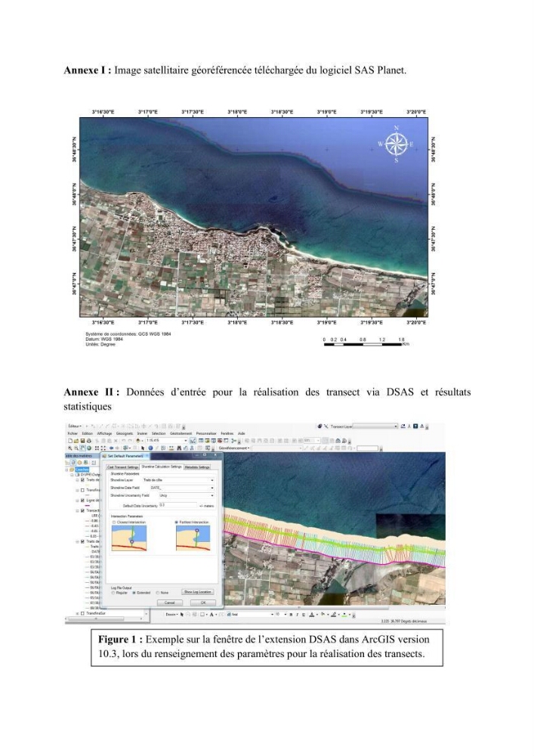The image size is (534, 756).
Task: Click the Fixed Zoom In arrows icon
Action: click(97, 448)
